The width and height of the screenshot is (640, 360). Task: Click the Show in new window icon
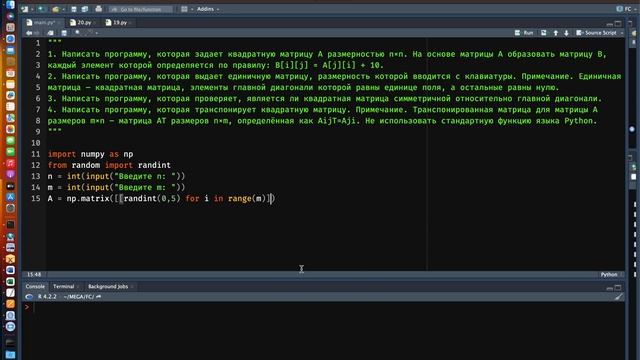click(50, 33)
